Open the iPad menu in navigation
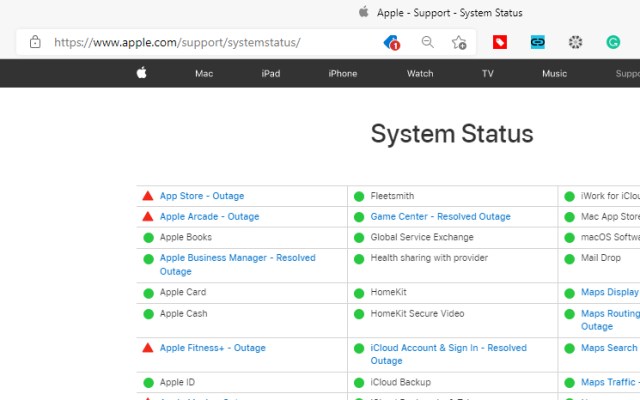 271,73
